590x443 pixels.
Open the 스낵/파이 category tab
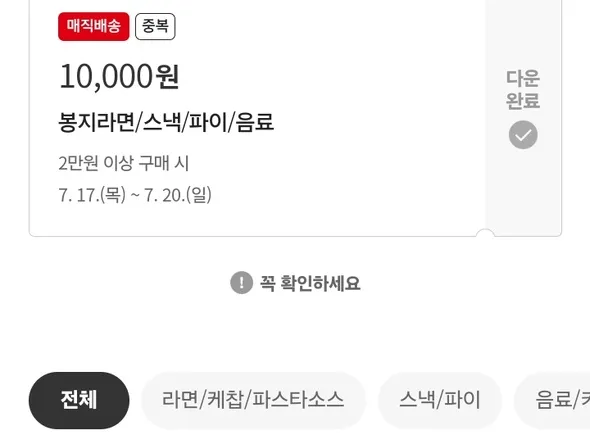(x=440, y=400)
